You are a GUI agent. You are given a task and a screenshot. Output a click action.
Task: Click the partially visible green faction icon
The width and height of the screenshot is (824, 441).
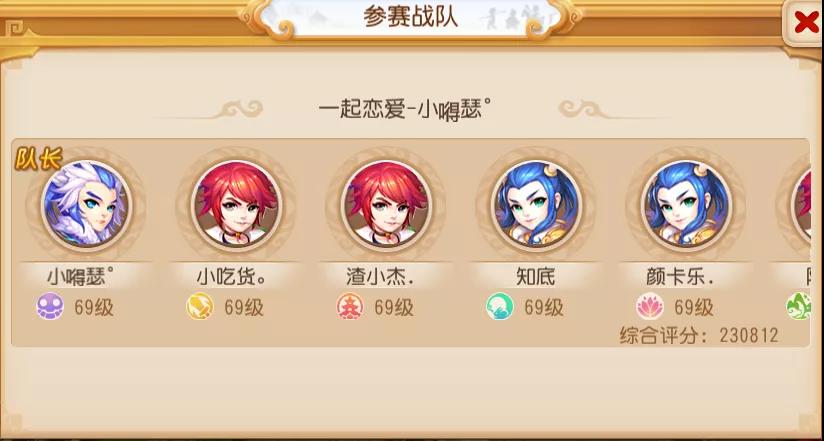(x=798, y=306)
